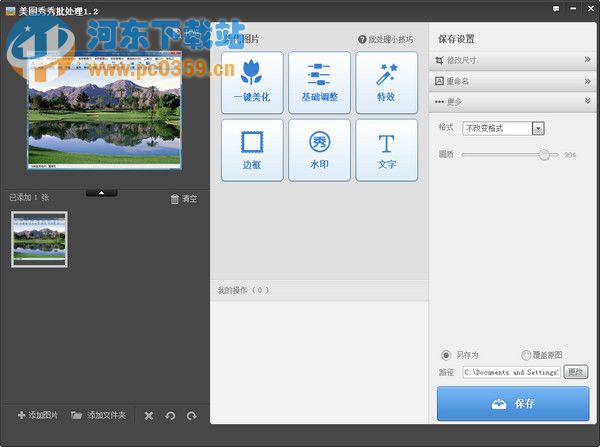Select the 另存为 save-as radio button
Viewport: 600px width, 447px height.
pos(446,355)
